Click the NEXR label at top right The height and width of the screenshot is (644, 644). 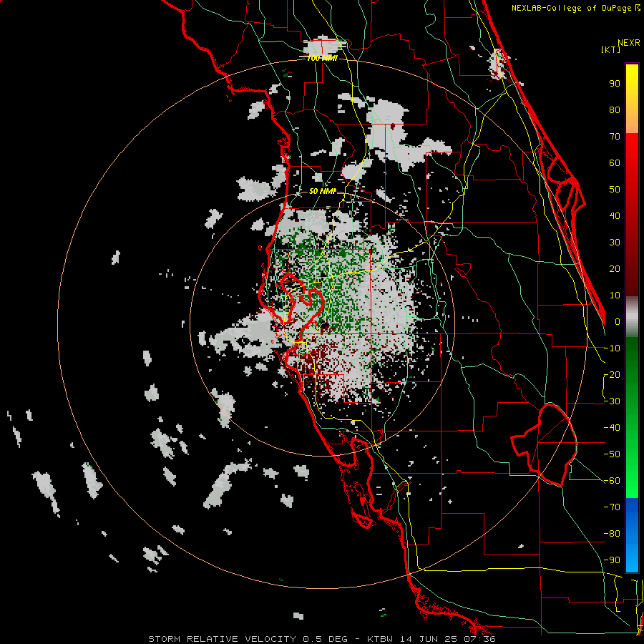click(x=629, y=43)
